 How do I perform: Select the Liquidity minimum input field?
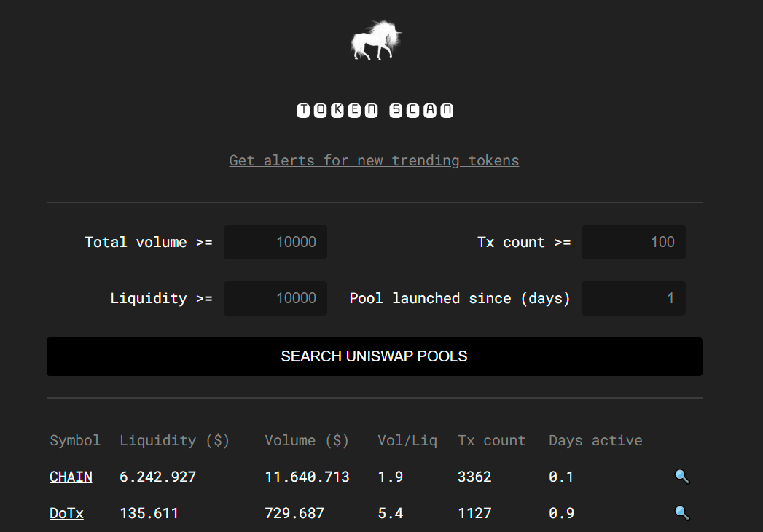275,298
